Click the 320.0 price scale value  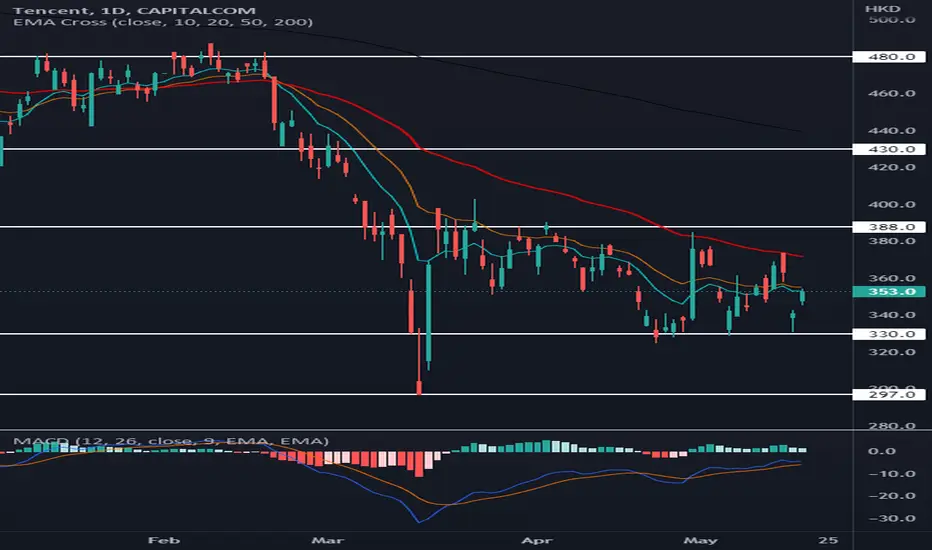892,352
